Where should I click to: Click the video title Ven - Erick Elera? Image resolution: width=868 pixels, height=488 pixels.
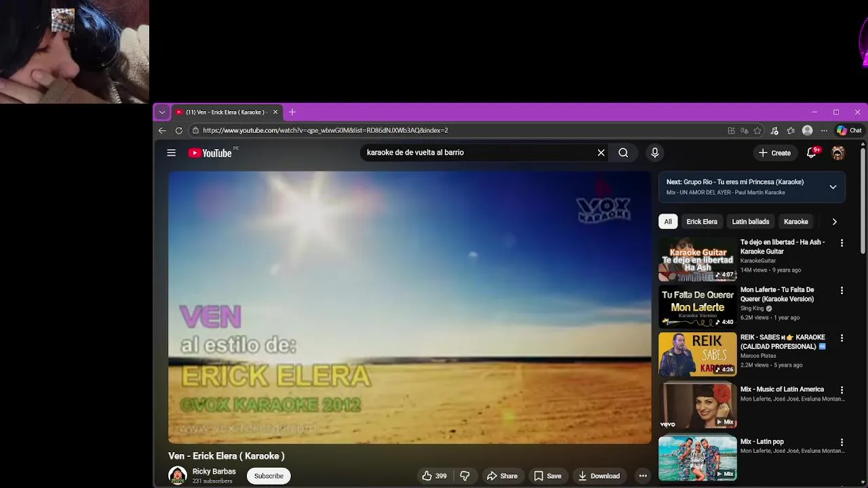(226, 456)
